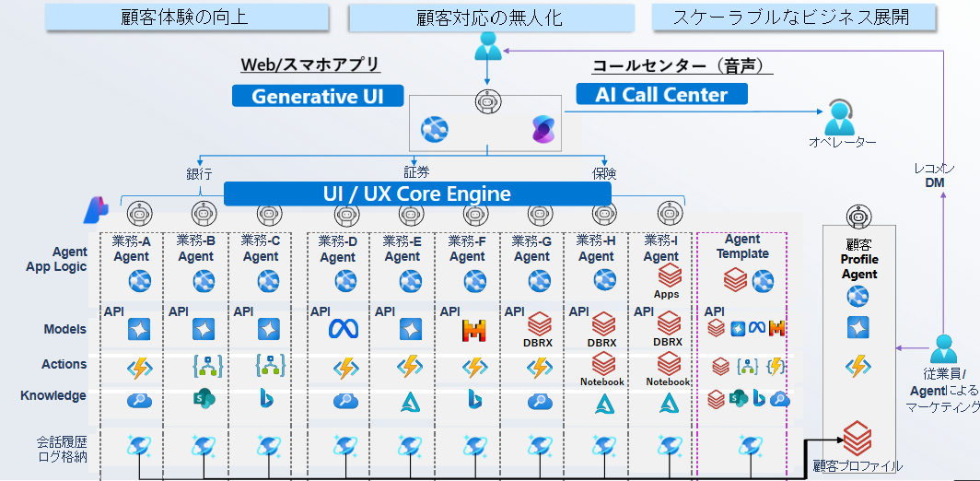Image resolution: width=980 pixels, height=481 pixels.
Task: Select the 証券 label
Action: click(416, 172)
